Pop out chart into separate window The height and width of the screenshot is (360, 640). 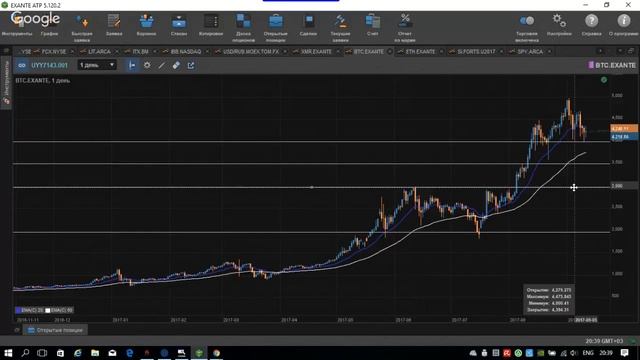(x=191, y=65)
